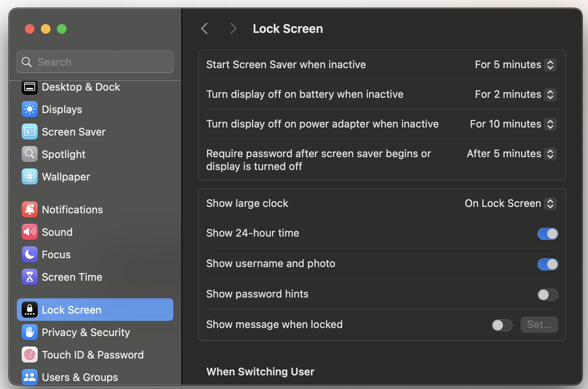Disable Show 24-hour time toggle
This screenshot has height=389, width=588.
[x=547, y=234]
